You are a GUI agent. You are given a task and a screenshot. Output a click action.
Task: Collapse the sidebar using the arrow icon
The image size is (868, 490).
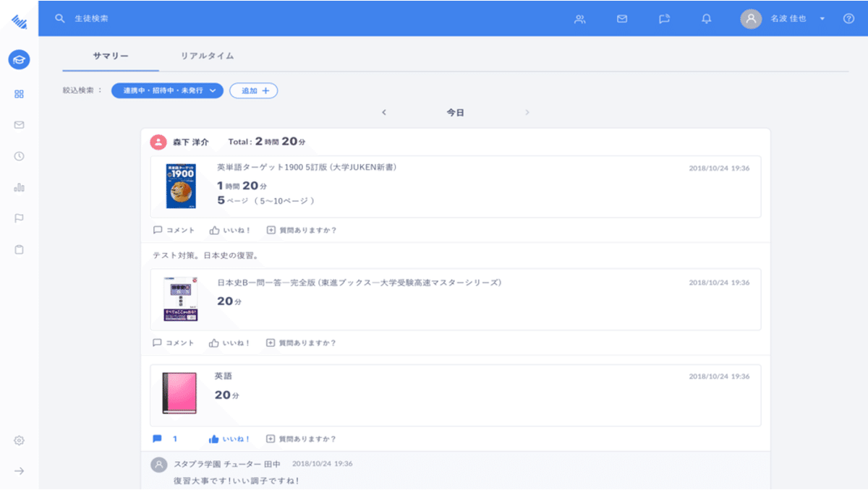pyautogui.click(x=18, y=471)
